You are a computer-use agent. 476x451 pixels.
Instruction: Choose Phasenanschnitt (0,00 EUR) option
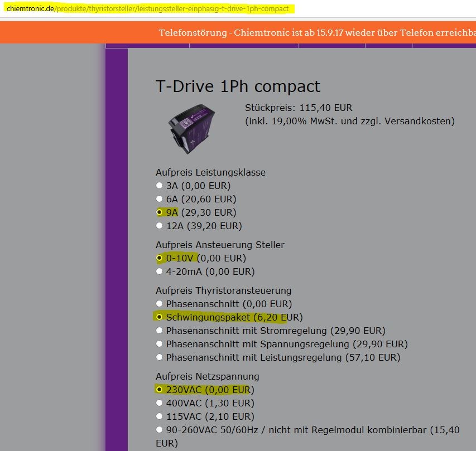(160, 303)
